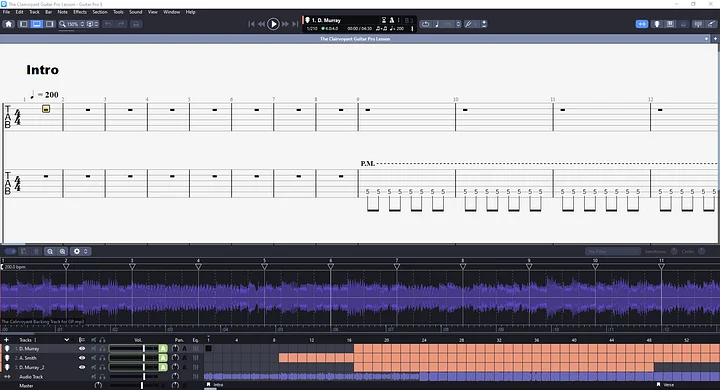Expand the Tracks dropdown chevron
Image resolution: width=720 pixels, height=390 pixels.
click(x=67, y=340)
